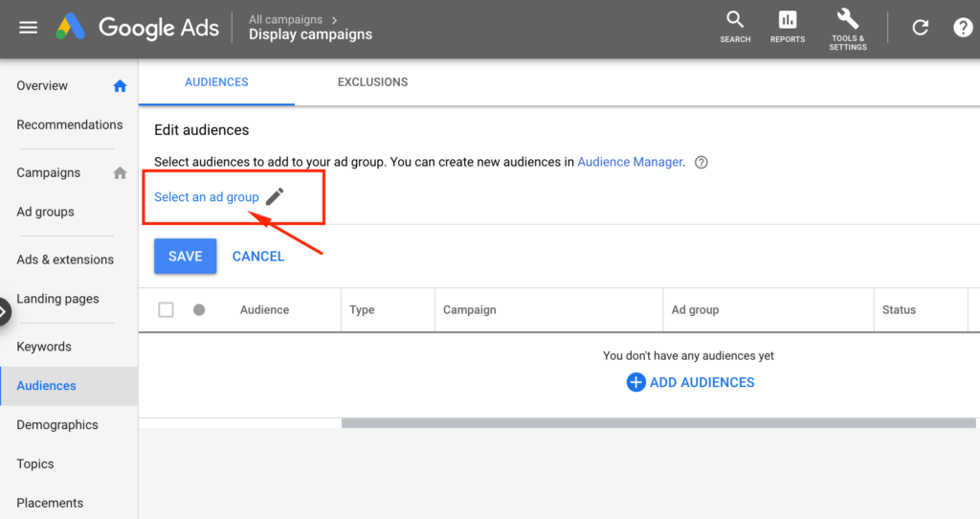Click the help icon beside Audience Manager

[702, 163]
